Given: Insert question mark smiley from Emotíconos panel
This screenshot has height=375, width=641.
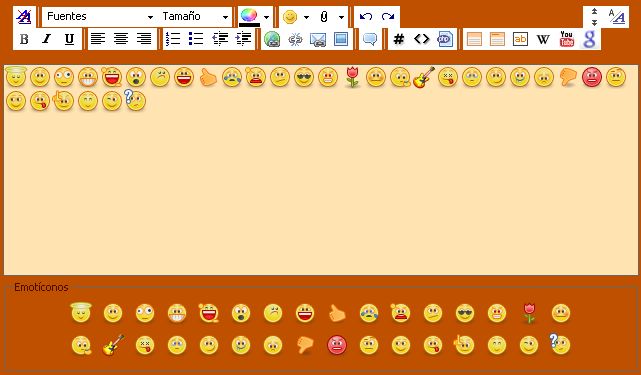Looking at the screenshot, I should click(x=559, y=344).
